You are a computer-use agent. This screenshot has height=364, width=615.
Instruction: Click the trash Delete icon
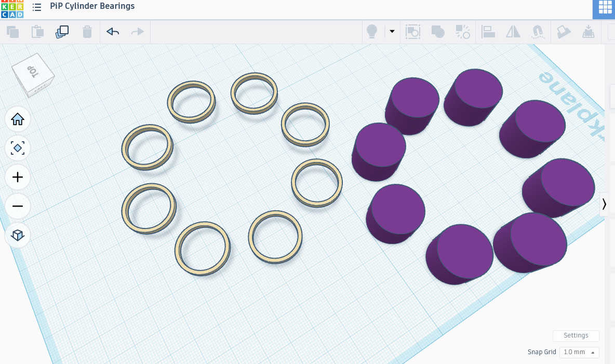tap(87, 32)
